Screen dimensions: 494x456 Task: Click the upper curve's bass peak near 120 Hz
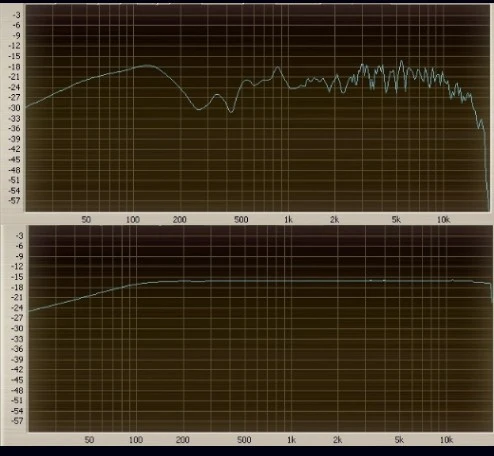pyautogui.click(x=146, y=66)
